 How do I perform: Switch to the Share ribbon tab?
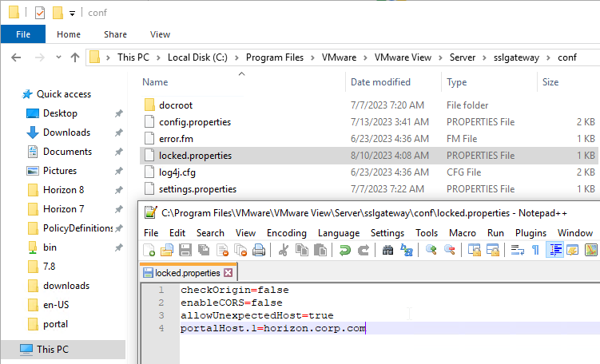pos(115,34)
